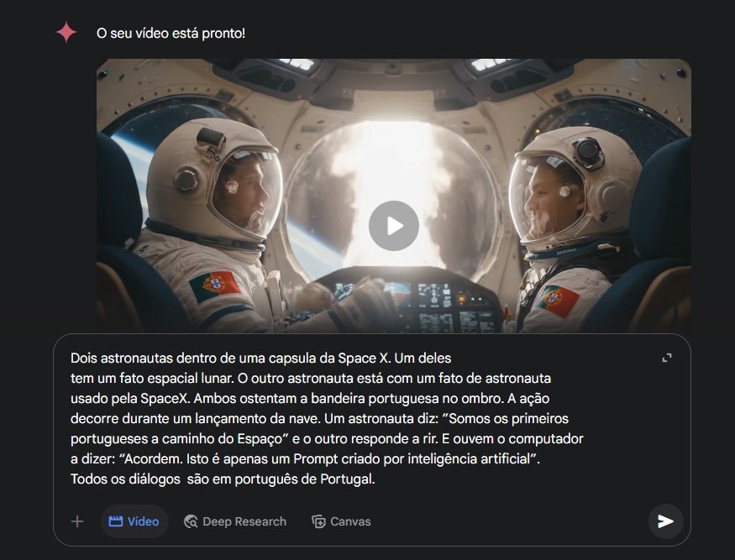Image resolution: width=735 pixels, height=560 pixels.
Task: Click the bright capsule window in video
Action: [x=393, y=196]
